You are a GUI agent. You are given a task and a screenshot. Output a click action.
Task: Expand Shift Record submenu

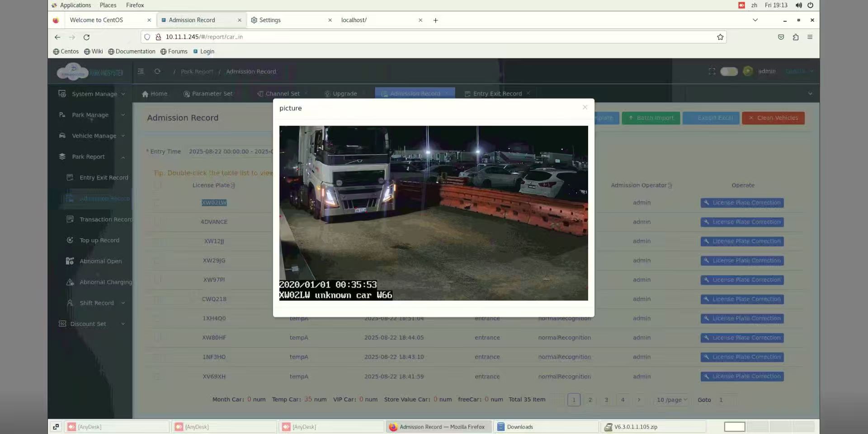click(x=97, y=303)
